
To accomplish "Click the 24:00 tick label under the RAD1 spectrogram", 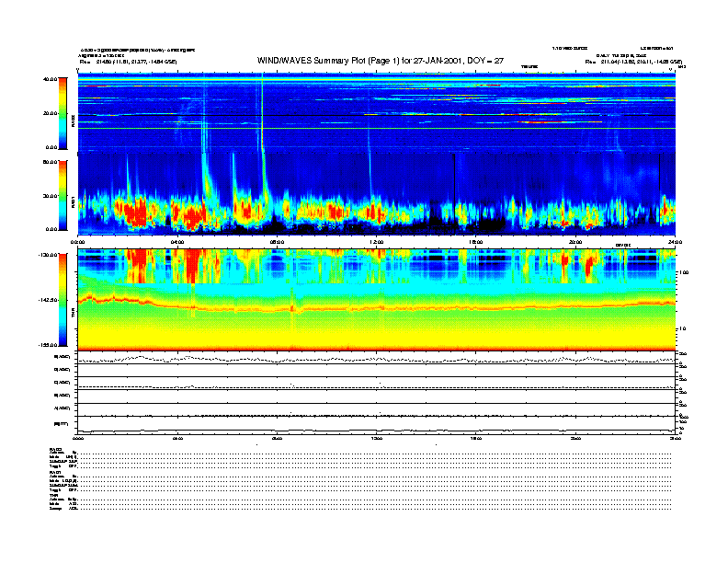I will pyautogui.click(x=675, y=242).
